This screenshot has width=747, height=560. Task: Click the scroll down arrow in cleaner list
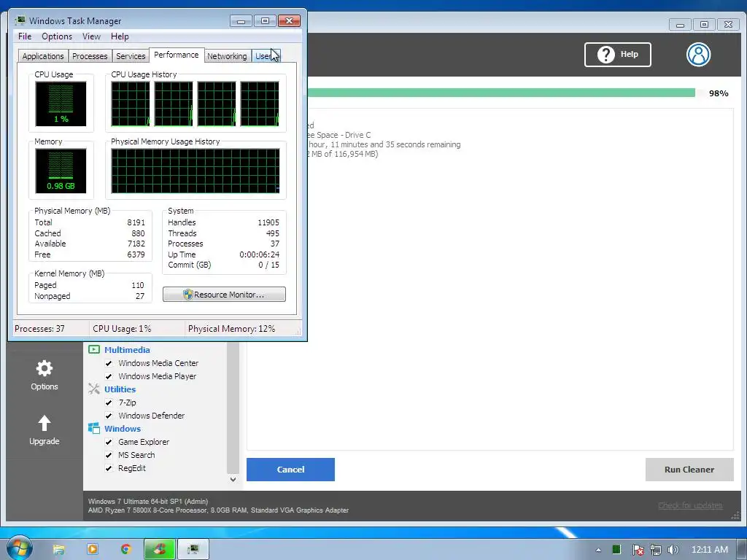pyautogui.click(x=233, y=479)
